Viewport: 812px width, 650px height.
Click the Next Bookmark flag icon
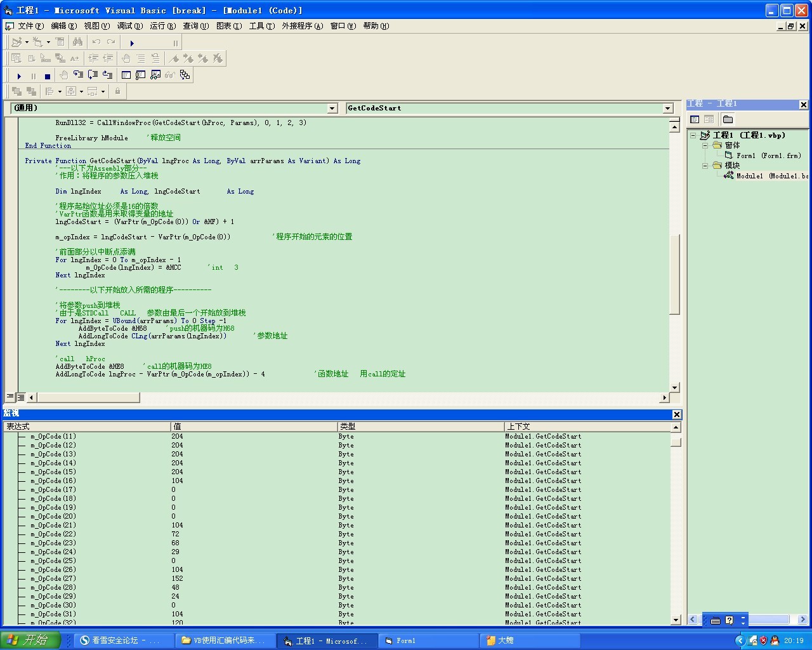point(188,58)
